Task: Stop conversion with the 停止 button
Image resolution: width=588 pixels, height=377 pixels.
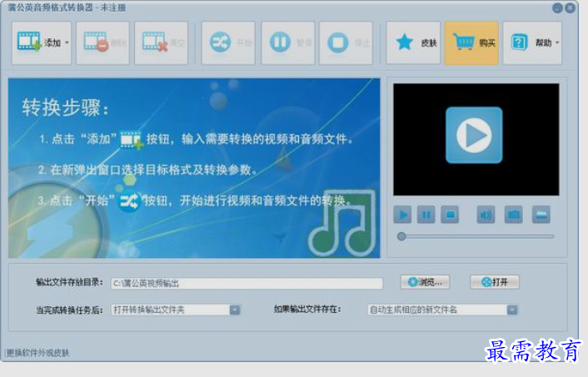Action: coord(346,42)
